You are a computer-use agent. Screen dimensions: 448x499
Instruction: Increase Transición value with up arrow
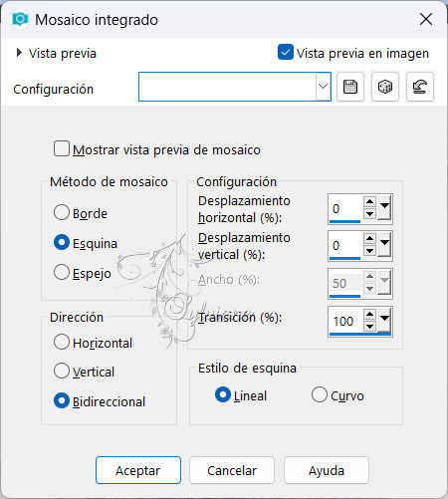click(x=369, y=314)
